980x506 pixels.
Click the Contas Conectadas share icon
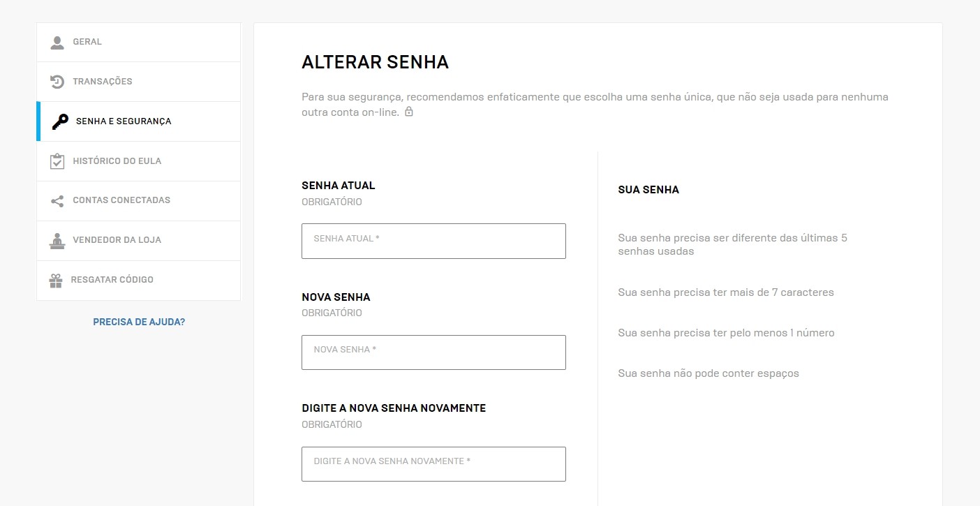(57, 201)
